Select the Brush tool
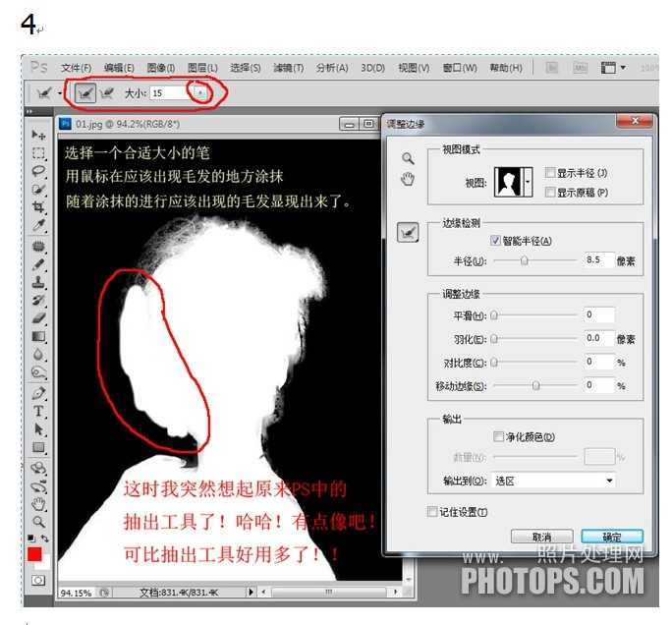The height and width of the screenshot is (625, 672). coord(38,264)
